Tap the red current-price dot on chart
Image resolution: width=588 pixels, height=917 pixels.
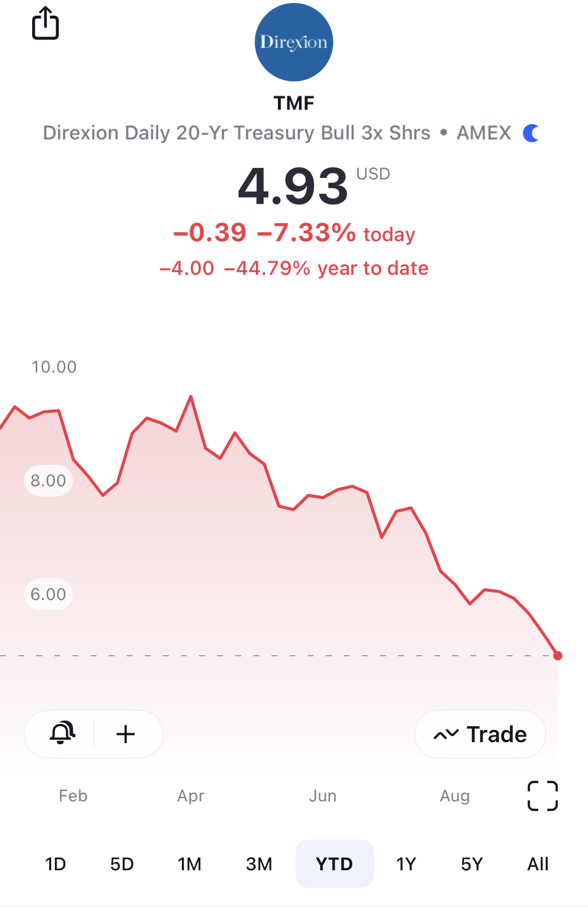(557, 656)
